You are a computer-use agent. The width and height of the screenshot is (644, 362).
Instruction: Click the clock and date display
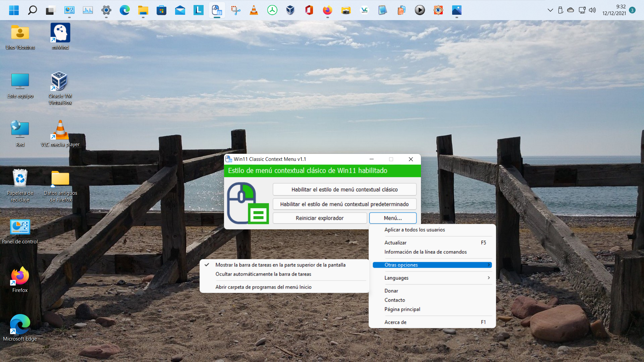tap(614, 10)
